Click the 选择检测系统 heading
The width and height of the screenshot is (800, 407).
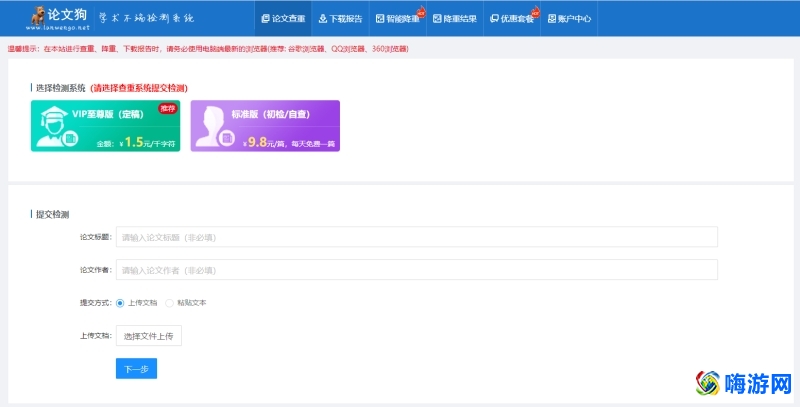pos(60,88)
